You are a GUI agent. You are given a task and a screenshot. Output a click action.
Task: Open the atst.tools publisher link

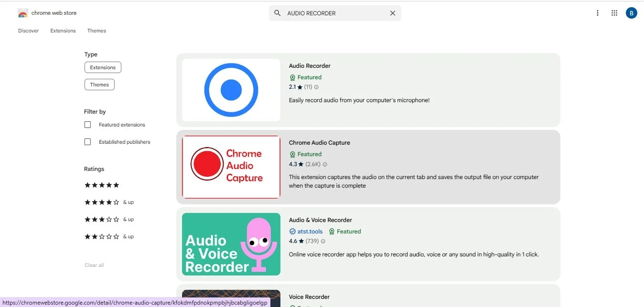[310, 232]
